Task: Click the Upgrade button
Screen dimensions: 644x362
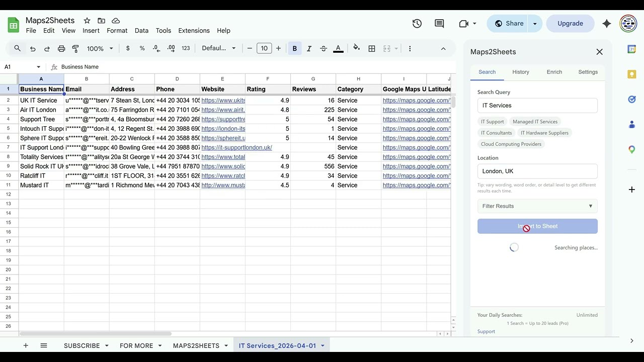Action: pos(570,24)
